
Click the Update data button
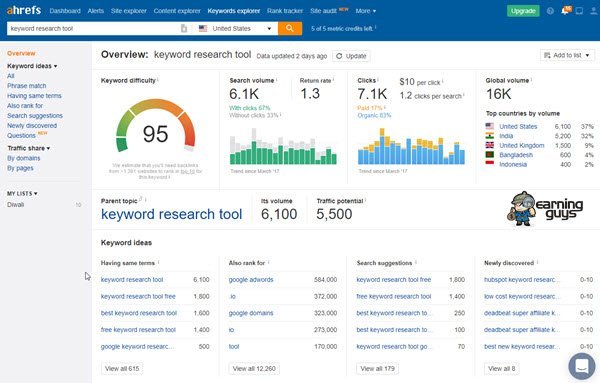pyautogui.click(x=351, y=56)
